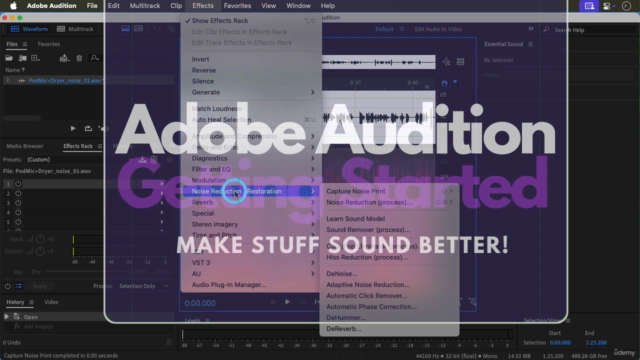Click the waveform icon next to the file name
This screenshot has height=360, width=640.
[22, 81]
